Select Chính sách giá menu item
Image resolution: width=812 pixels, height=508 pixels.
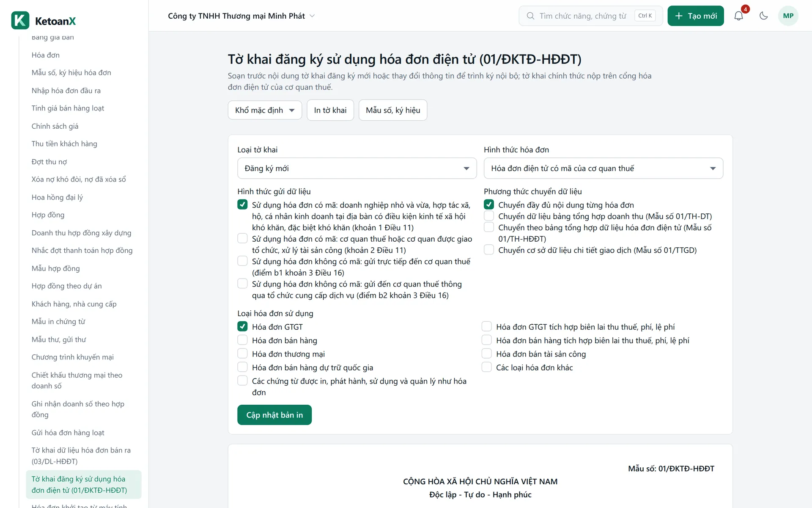(x=55, y=126)
